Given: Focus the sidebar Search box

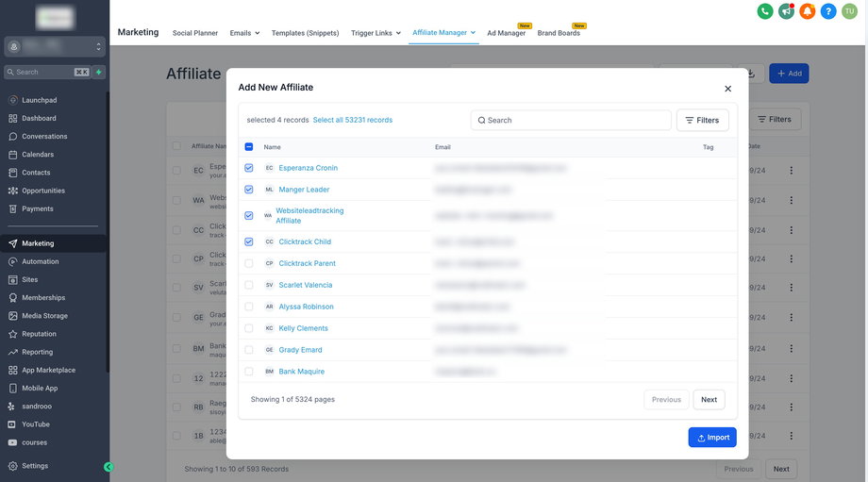Looking at the screenshot, I should (47, 72).
